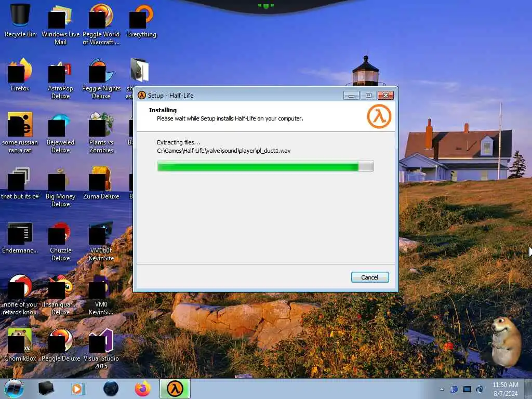Open the media player taskbar icon
Screen dimensions: 532x399
tap(78, 389)
